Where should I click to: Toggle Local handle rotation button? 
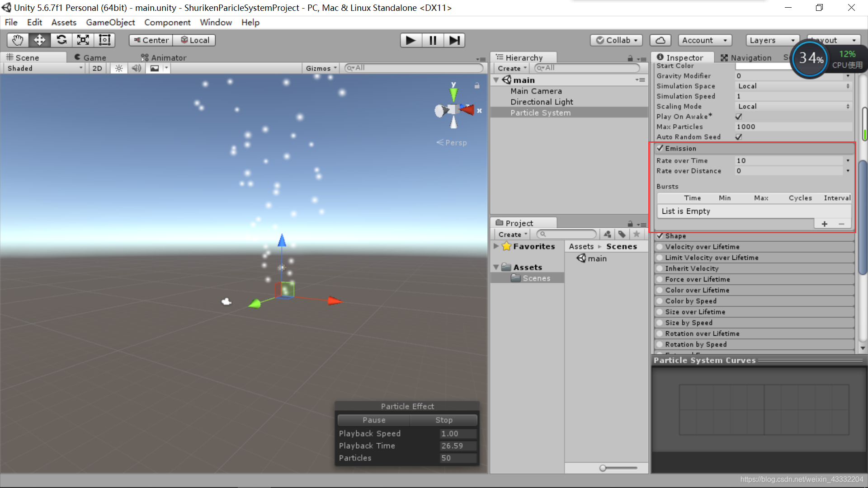click(x=194, y=40)
